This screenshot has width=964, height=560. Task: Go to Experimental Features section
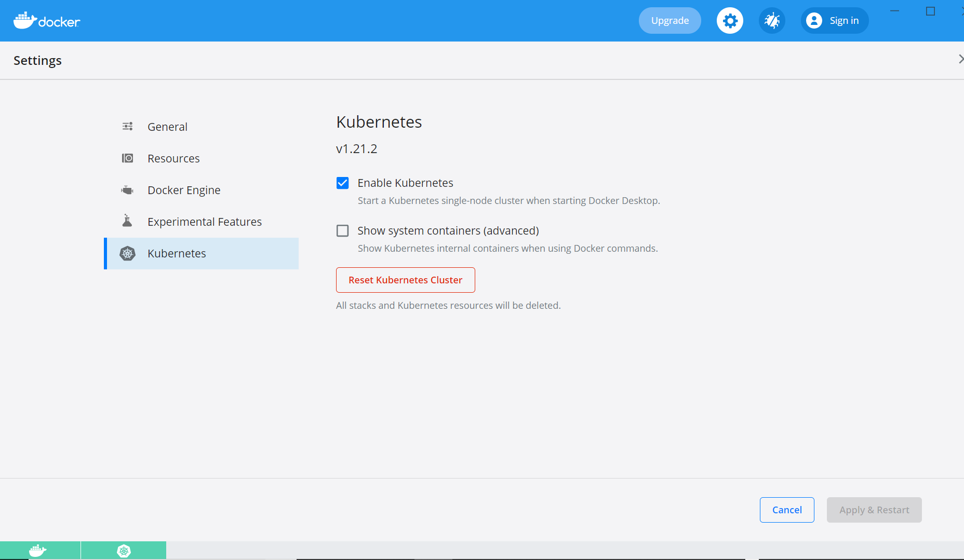pyautogui.click(x=202, y=222)
